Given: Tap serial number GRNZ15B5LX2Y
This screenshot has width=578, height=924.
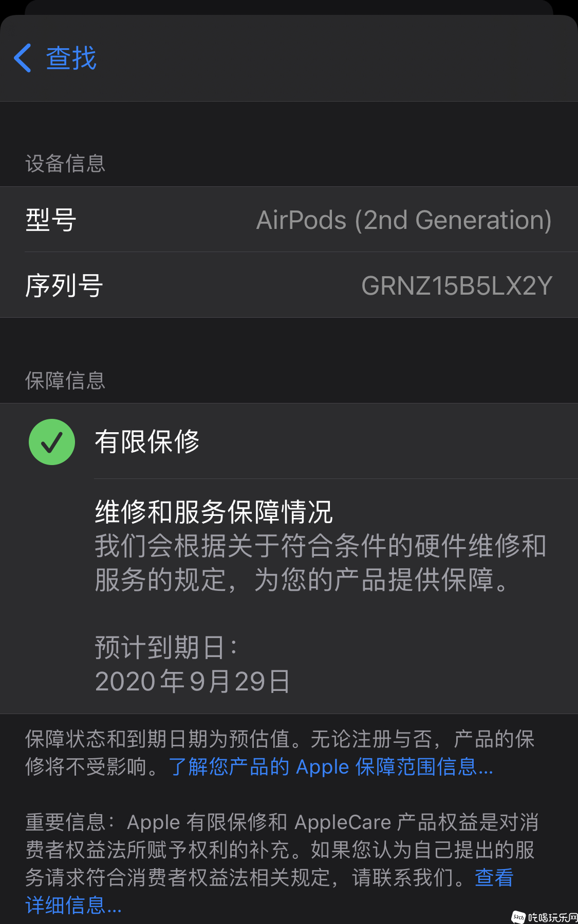Looking at the screenshot, I should click(457, 286).
